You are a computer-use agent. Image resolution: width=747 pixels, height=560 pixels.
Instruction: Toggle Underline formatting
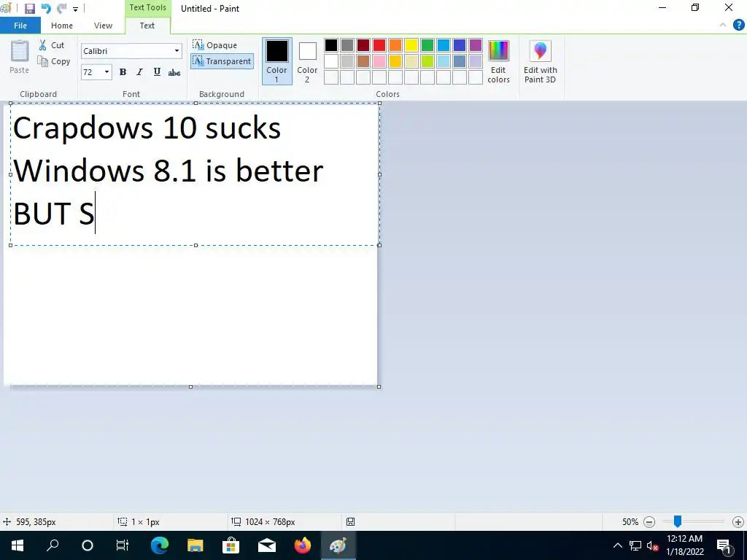pos(157,72)
